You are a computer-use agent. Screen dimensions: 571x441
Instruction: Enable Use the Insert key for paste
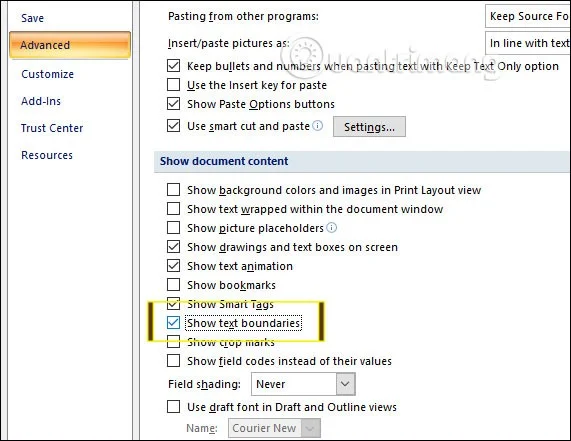pyautogui.click(x=173, y=85)
